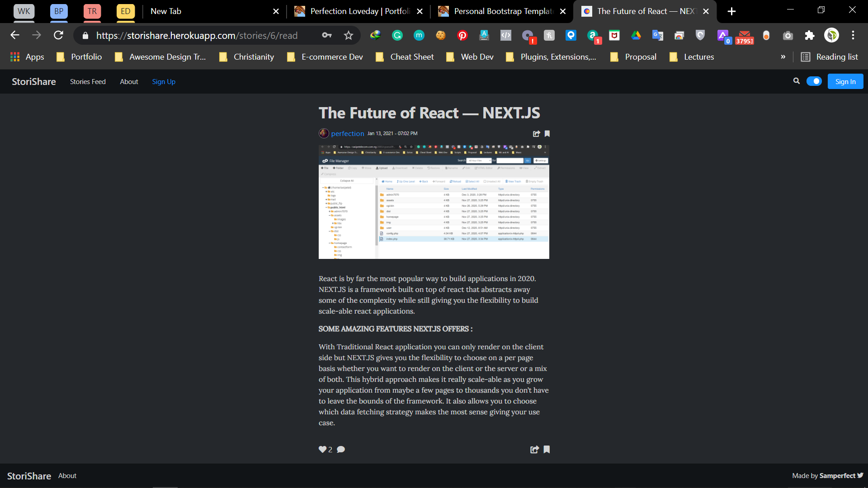Open the Extensions puzzle piece menu
868x488 pixels.
pyautogui.click(x=810, y=35)
